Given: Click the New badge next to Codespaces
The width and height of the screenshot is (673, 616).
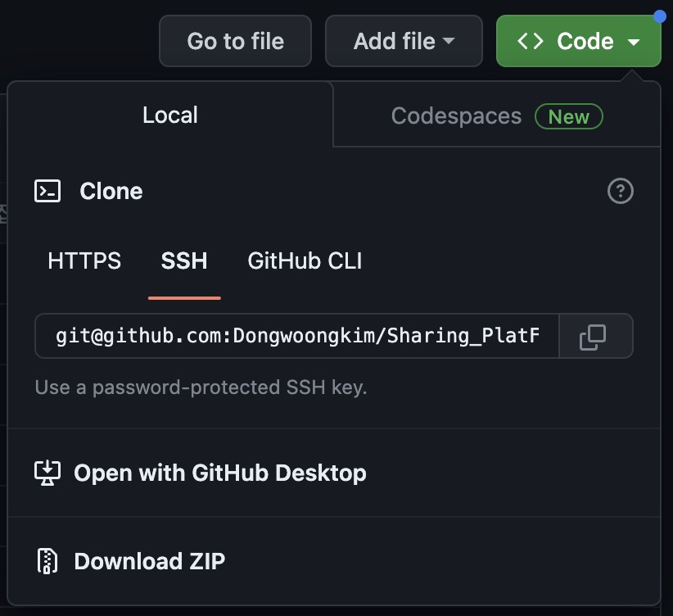Looking at the screenshot, I should click(x=569, y=116).
